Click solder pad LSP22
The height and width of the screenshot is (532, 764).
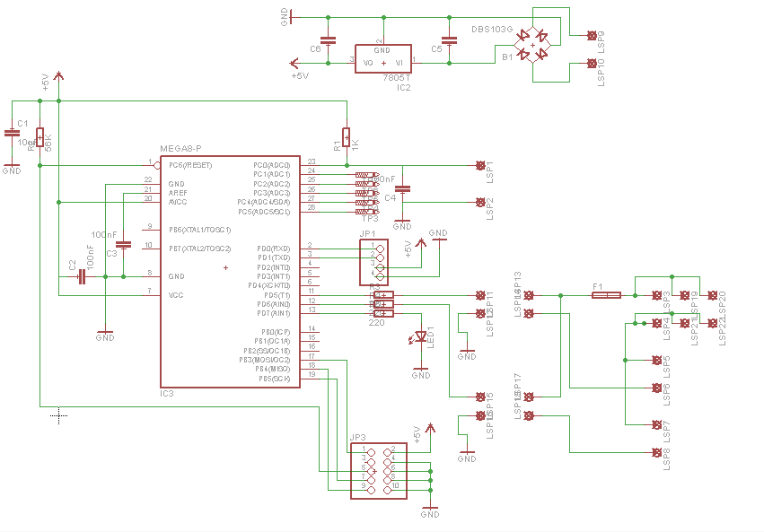tap(712, 323)
